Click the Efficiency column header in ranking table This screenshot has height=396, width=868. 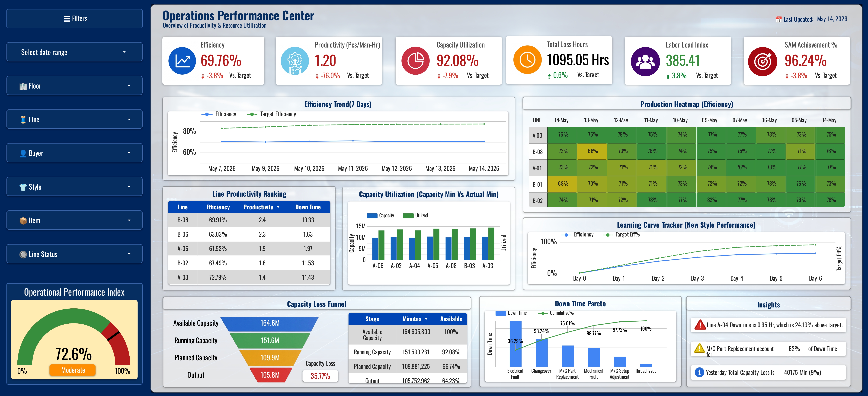(x=218, y=207)
